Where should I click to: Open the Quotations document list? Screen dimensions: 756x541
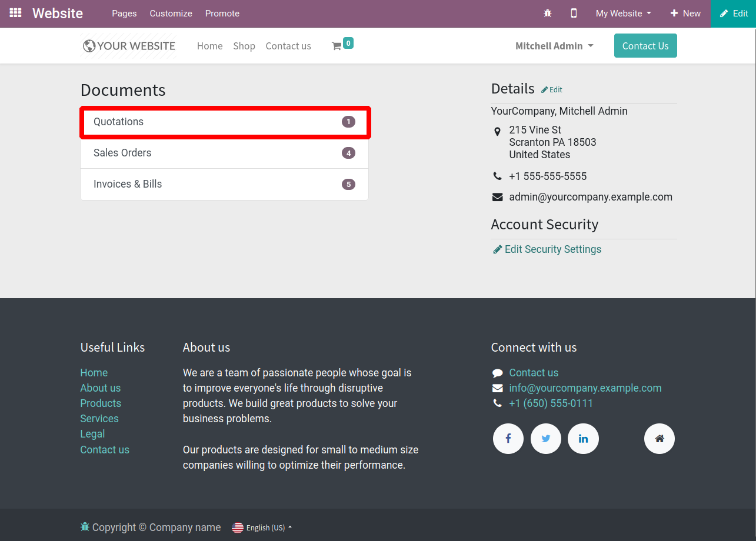point(224,122)
